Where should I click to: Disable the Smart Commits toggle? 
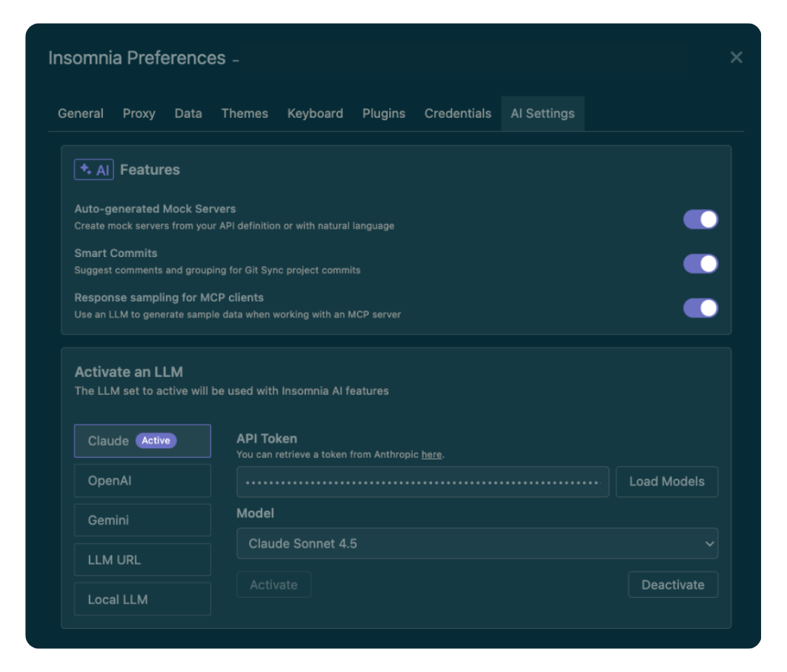[700, 264]
